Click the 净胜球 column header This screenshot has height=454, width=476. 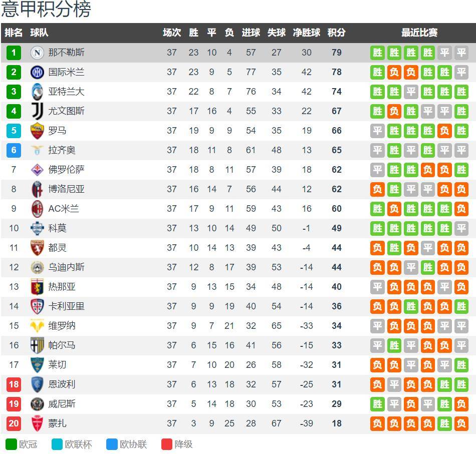(x=307, y=33)
